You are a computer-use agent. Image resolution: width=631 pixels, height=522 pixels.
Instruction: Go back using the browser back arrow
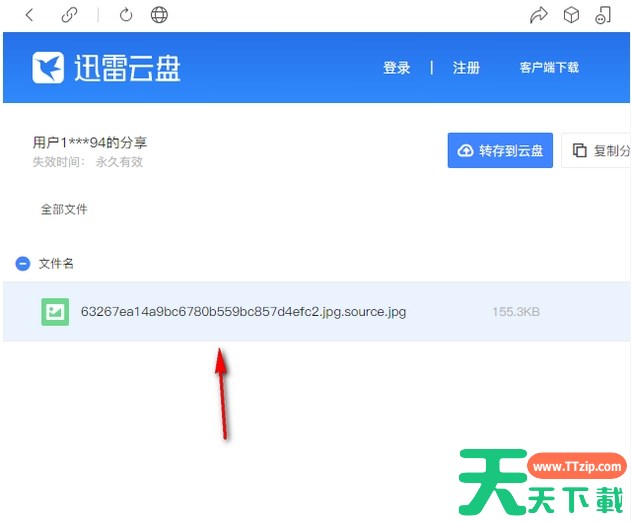point(29,15)
